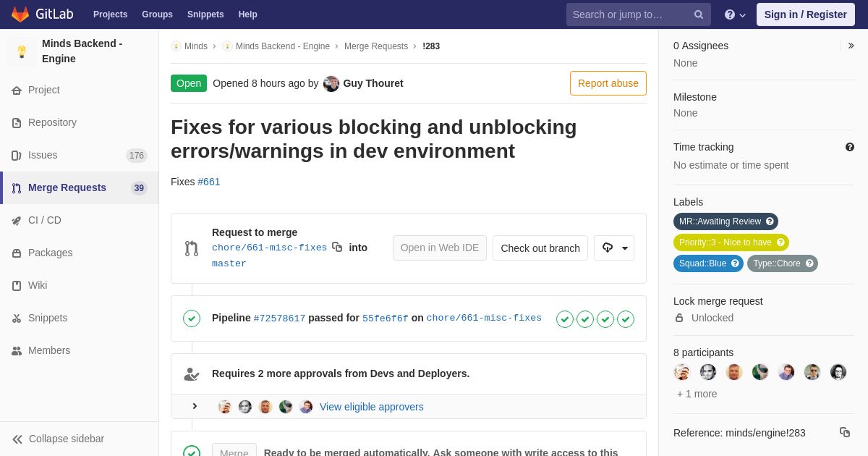Image resolution: width=868 pixels, height=456 pixels.
Task: Copy the reference minds/engine!283 icon
Action: pos(845,432)
